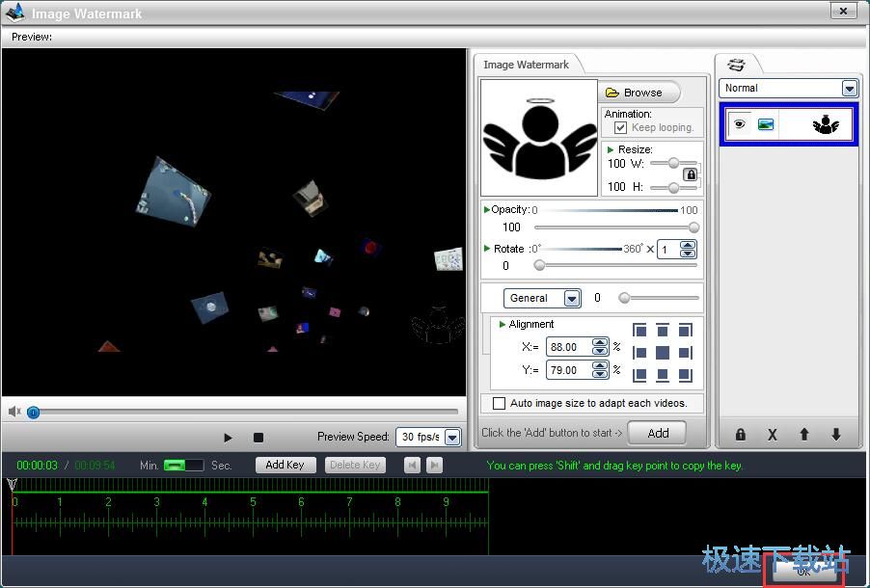Click the height resize slider
Image resolution: width=870 pixels, height=588 pixels.
point(673,188)
